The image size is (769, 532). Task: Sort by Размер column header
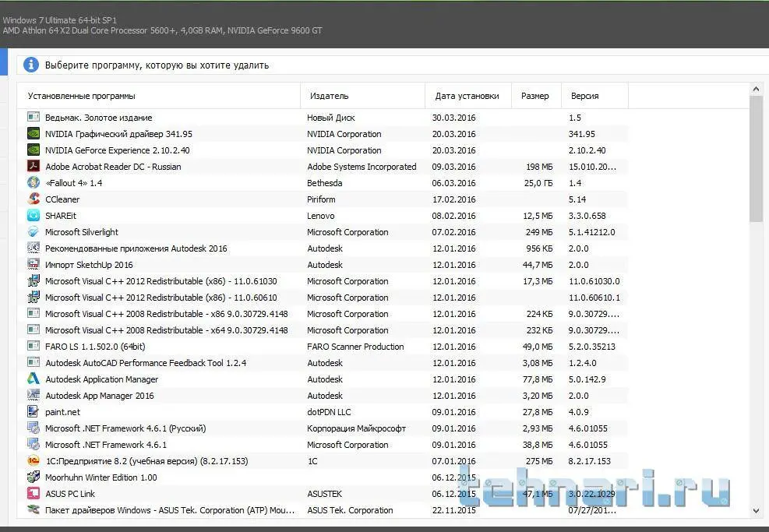point(536,96)
